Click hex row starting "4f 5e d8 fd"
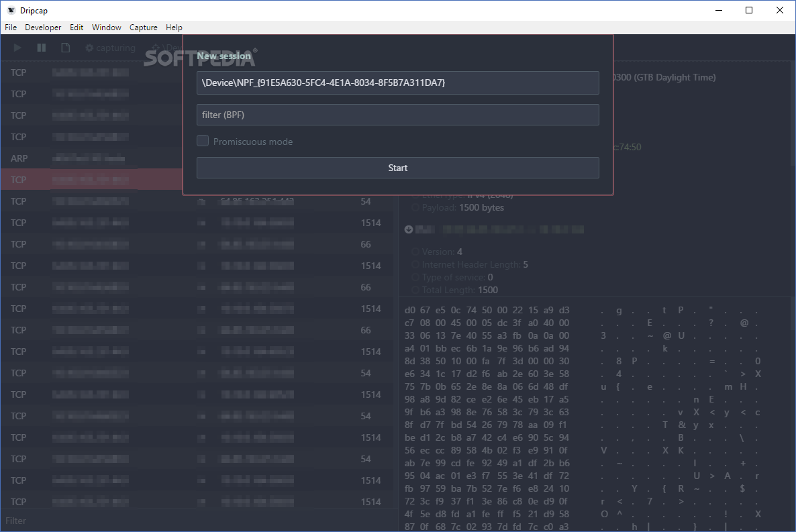796x532 pixels. pyautogui.click(x=487, y=515)
